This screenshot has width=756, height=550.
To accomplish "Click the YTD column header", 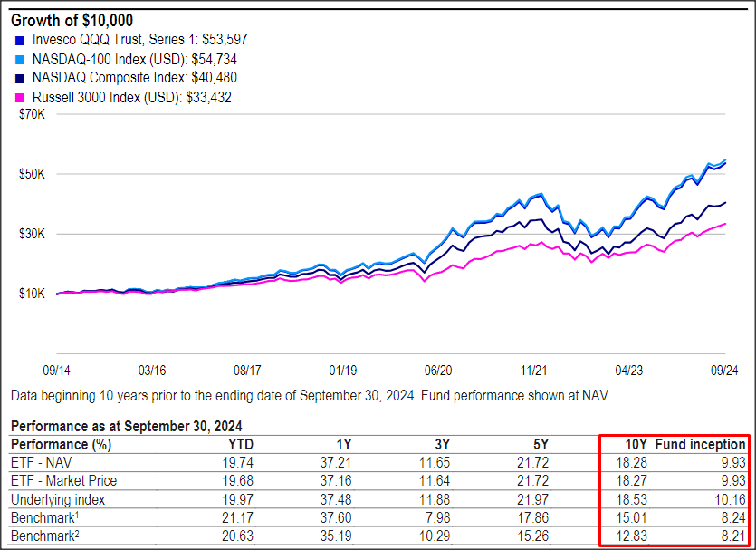I will pyautogui.click(x=241, y=444).
